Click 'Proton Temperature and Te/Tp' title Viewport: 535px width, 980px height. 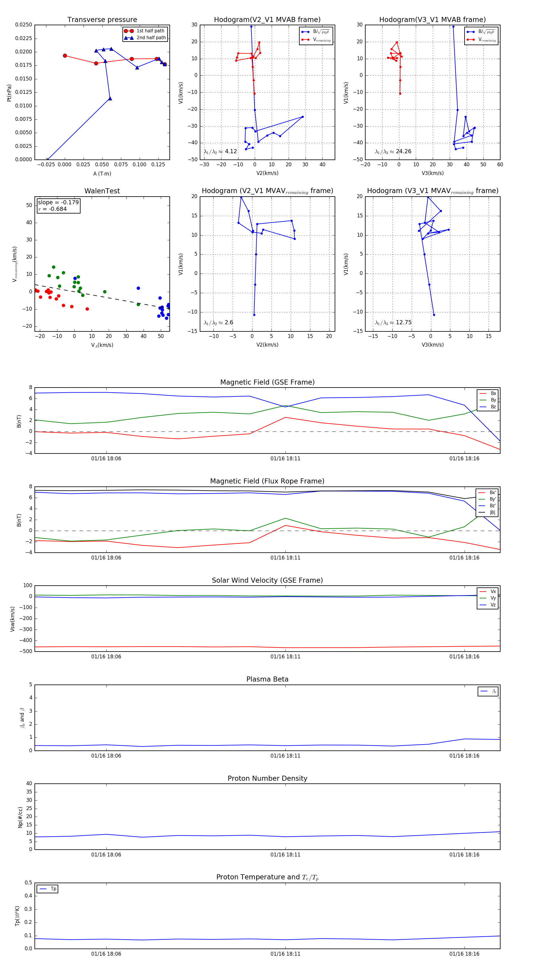coord(267,877)
